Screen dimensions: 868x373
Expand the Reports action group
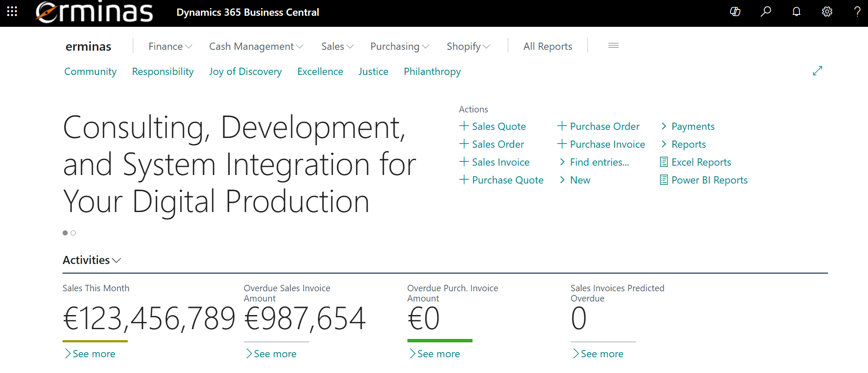[x=683, y=144]
